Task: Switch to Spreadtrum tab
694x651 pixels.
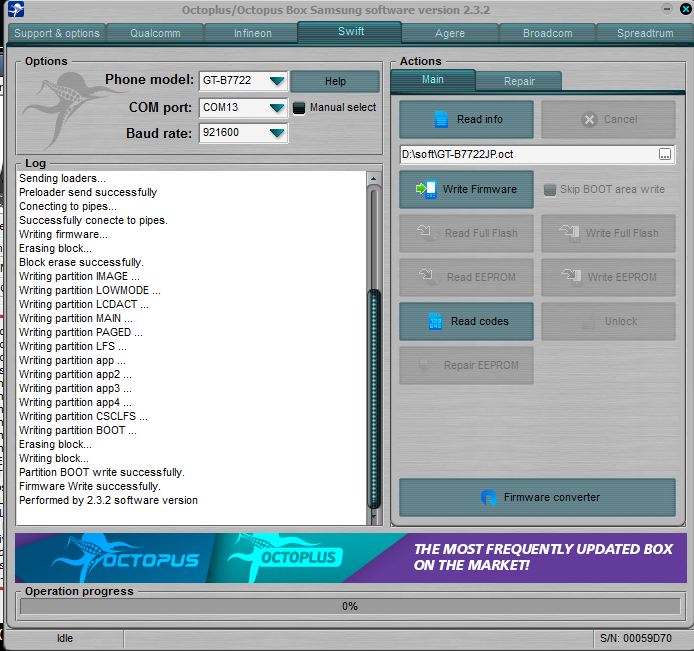Action: pos(645,33)
